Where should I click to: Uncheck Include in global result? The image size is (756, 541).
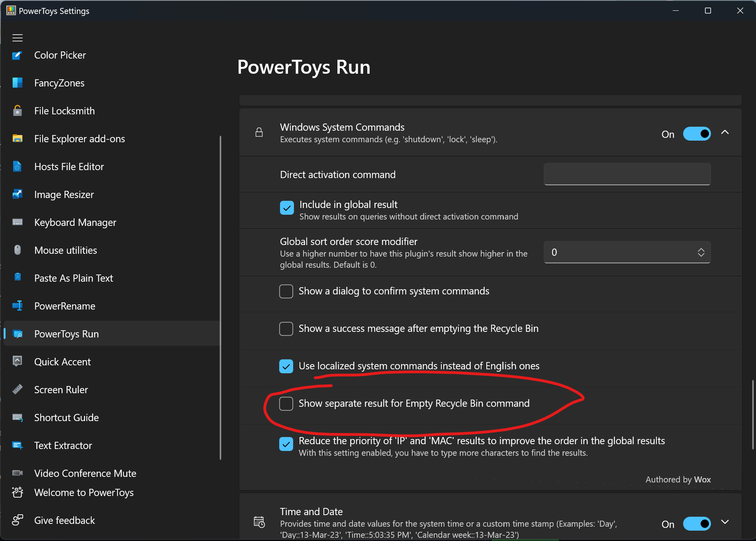pos(286,208)
